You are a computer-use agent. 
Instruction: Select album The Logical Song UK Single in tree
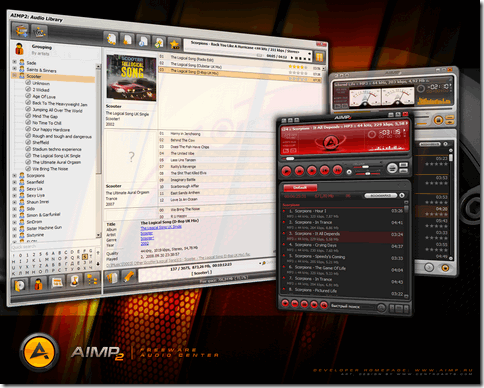[x=56, y=156]
